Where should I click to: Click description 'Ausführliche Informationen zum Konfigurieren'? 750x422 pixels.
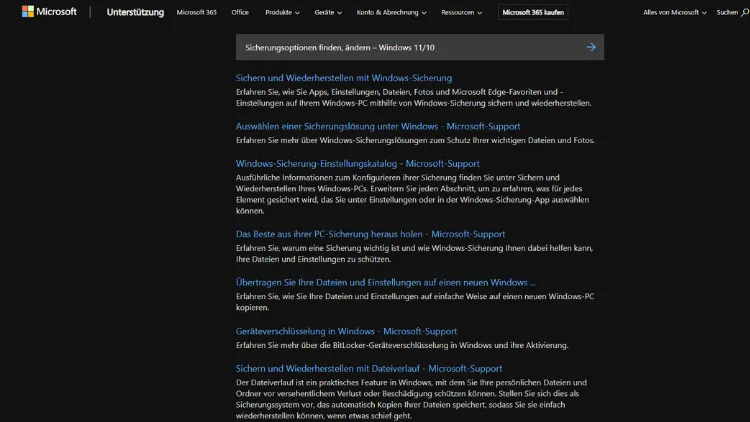pos(412,194)
